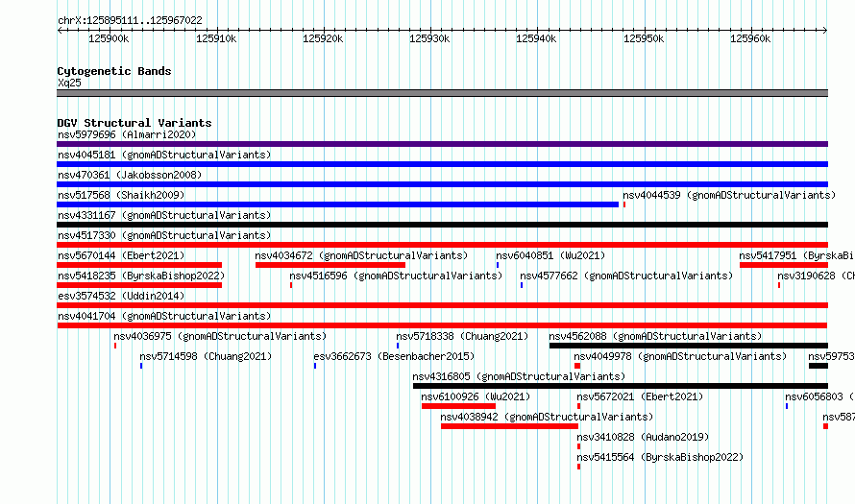Click the nsv470361 (Jakobsson2008) label

130,175
